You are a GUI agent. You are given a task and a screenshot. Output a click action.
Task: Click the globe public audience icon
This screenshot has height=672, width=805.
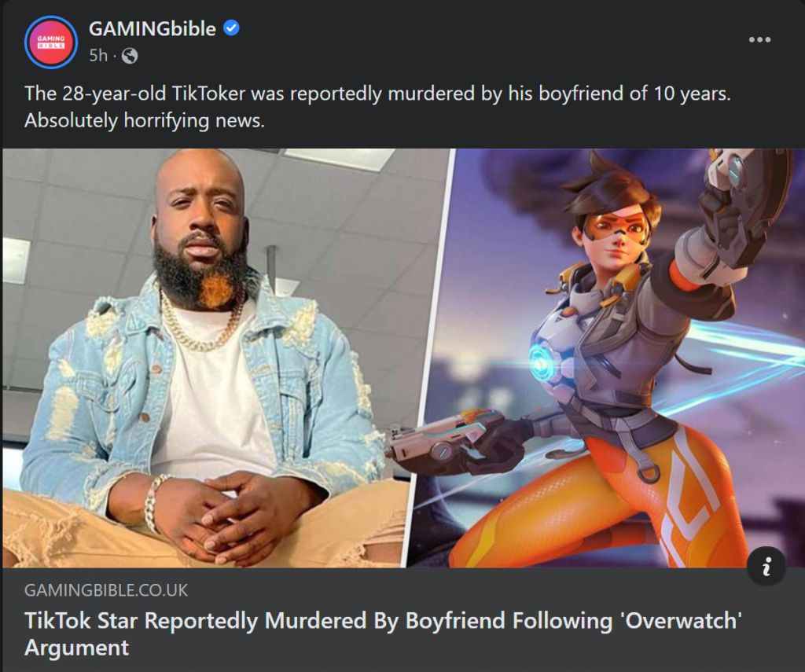(x=130, y=56)
